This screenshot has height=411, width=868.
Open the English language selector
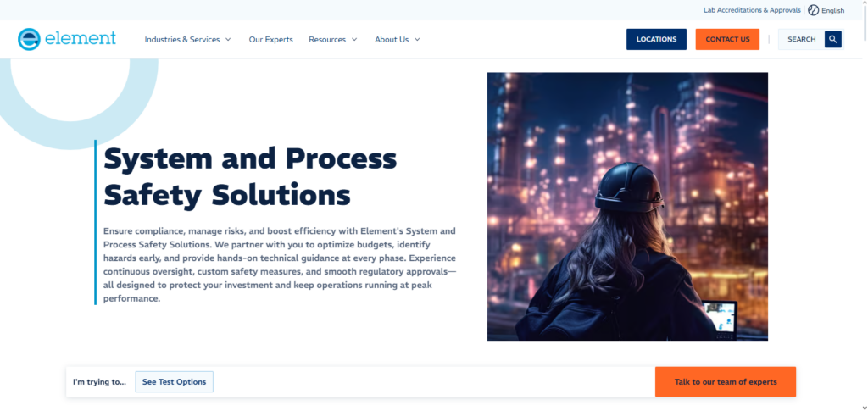pyautogui.click(x=833, y=10)
